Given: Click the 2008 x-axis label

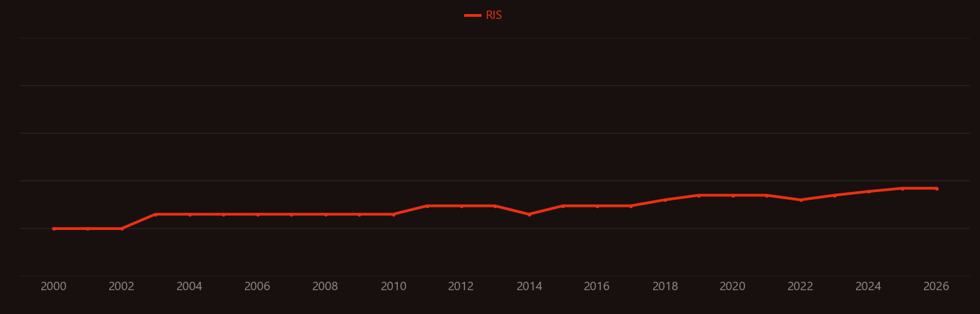Looking at the screenshot, I should point(325,287).
